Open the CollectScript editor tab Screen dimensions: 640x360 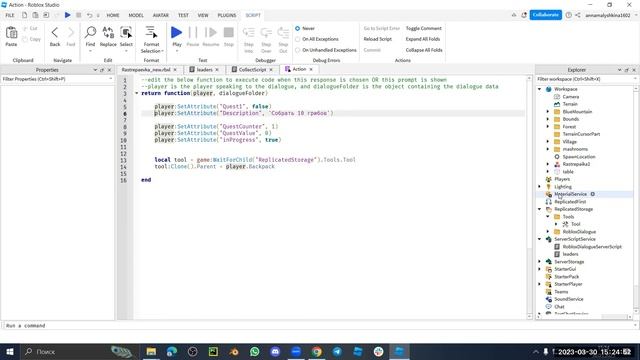(x=252, y=70)
